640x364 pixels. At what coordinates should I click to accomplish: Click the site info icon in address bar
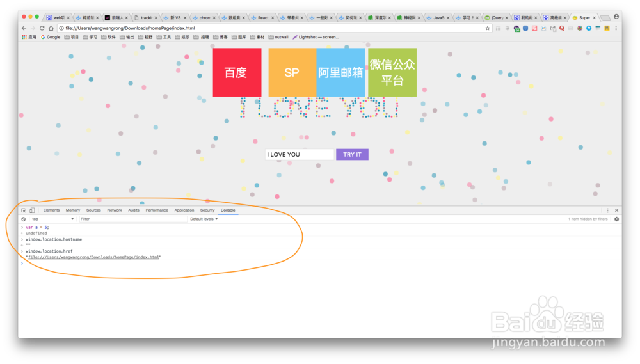[61, 28]
